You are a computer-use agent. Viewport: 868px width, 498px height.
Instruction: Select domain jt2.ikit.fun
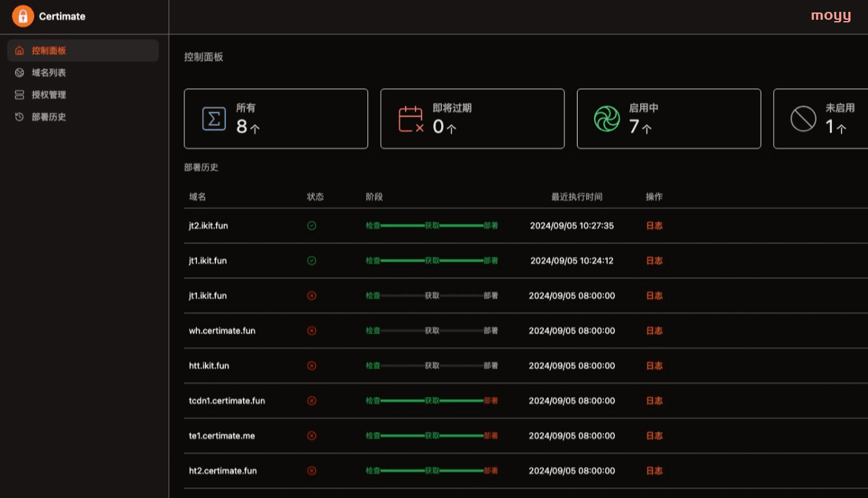pos(208,226)
